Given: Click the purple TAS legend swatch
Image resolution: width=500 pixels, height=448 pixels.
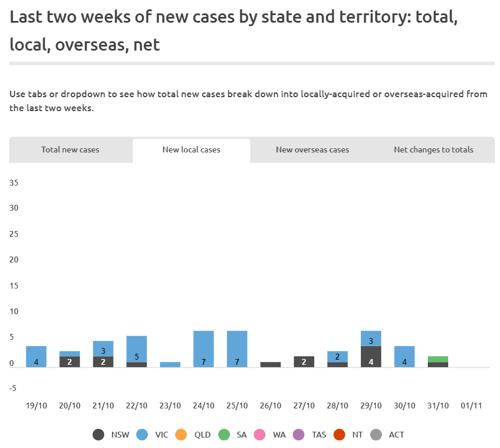Looking at the screenshot, I should coord(299,434).
